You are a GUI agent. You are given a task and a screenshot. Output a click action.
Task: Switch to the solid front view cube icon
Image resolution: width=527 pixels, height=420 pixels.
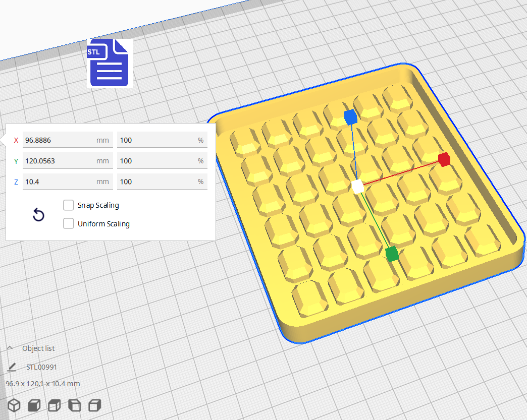tap(34, 405)
